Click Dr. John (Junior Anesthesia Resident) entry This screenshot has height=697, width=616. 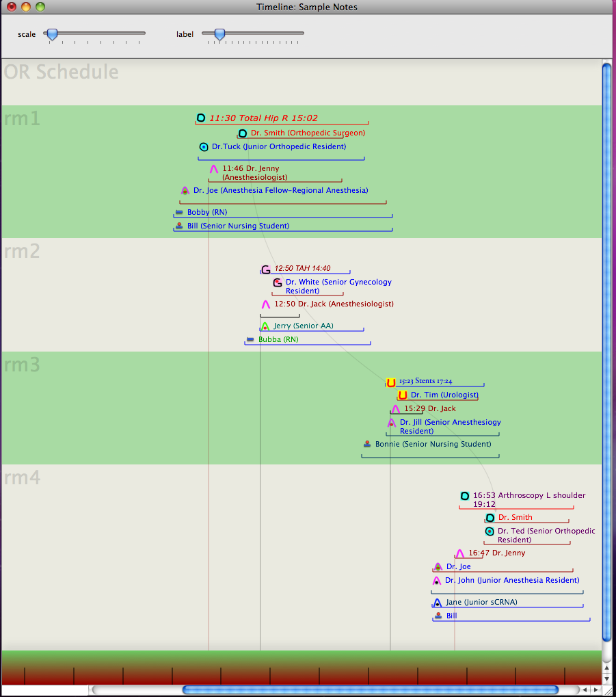pos(511,581)
